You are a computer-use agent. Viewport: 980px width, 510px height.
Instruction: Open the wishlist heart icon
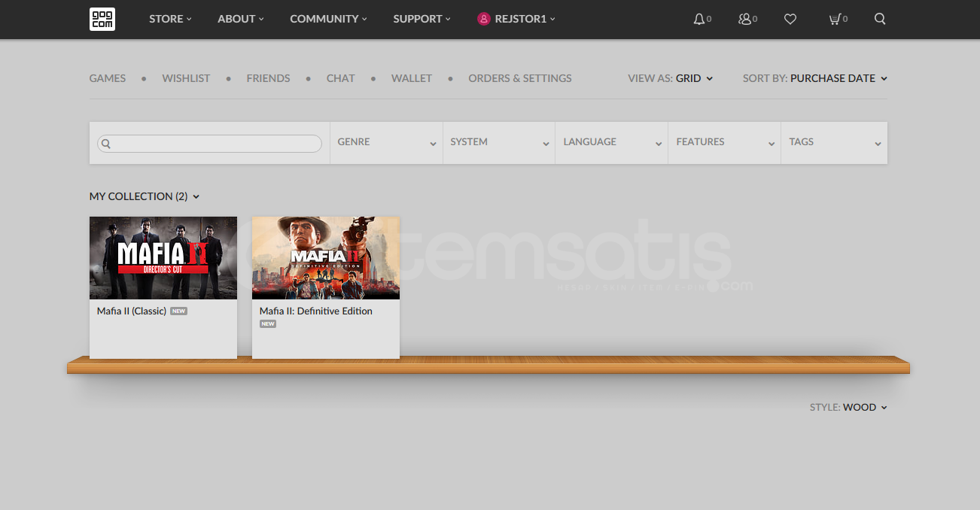(790, 19)
